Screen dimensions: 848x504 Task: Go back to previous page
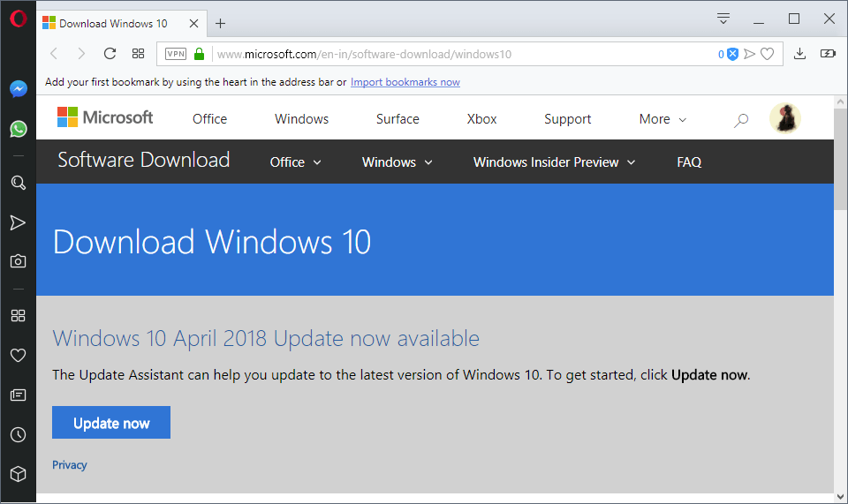(x=54, y=54)
